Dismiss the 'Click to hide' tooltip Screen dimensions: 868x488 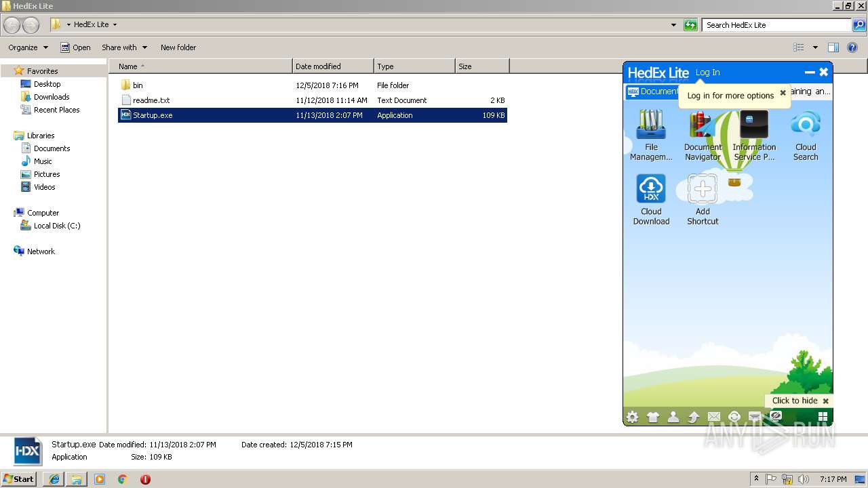click(825, 401)
